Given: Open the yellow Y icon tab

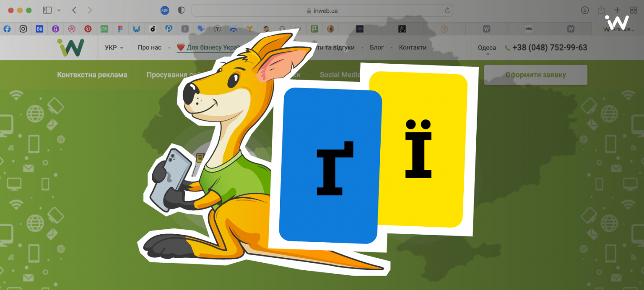Looking at the screenshot, I should (x=249, y=29).
